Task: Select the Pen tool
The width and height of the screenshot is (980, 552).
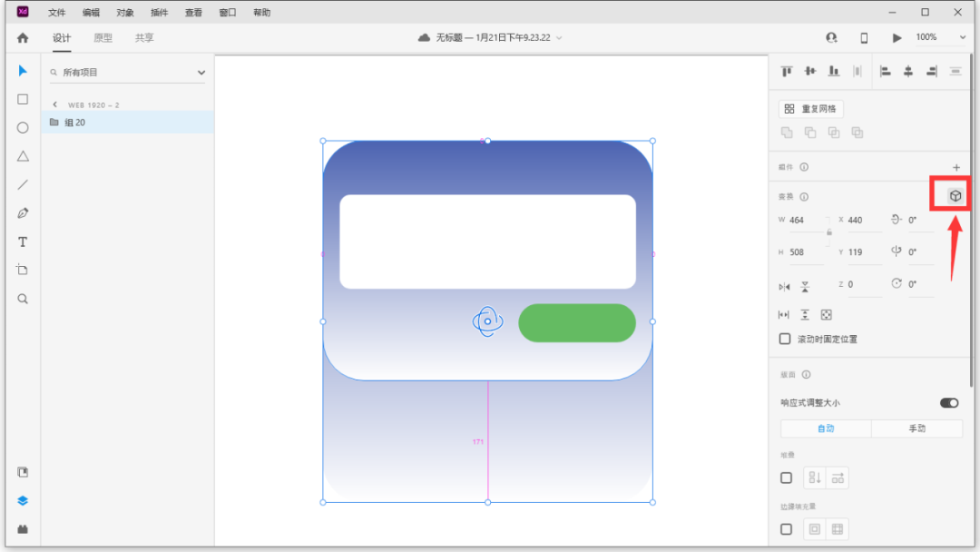Action: 23,213
